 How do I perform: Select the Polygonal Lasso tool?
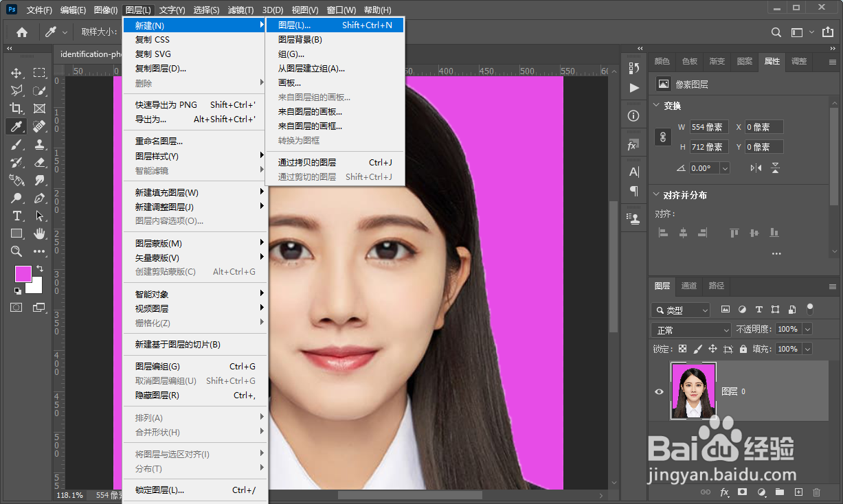[16, 91]
